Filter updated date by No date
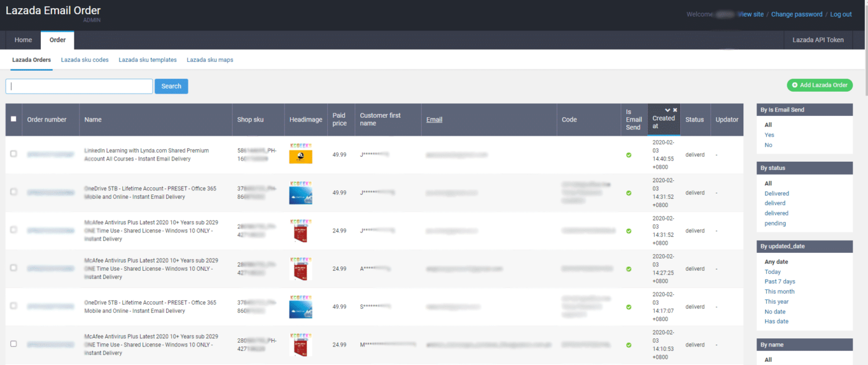 click(775, 312)
